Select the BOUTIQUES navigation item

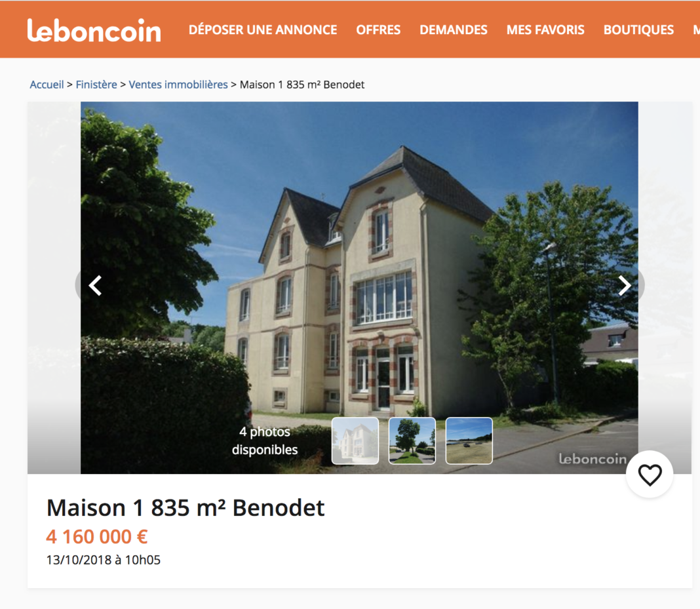coord(638,30)
